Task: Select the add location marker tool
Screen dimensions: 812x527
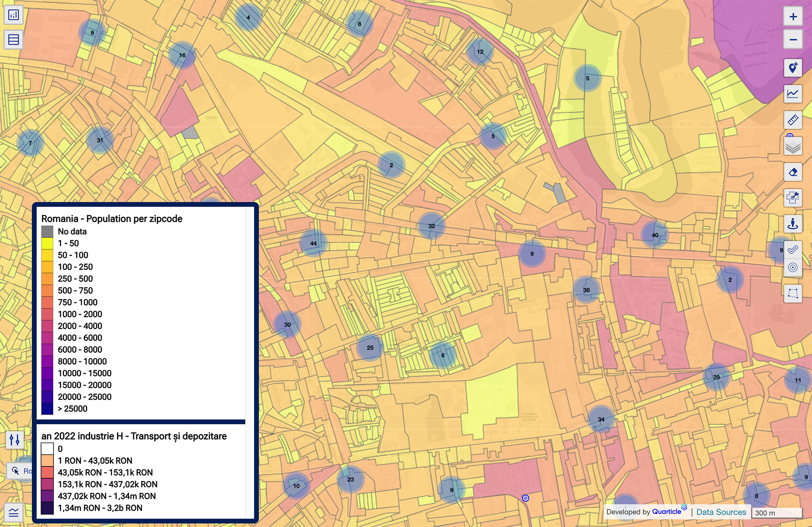Action: coord(793,68)
